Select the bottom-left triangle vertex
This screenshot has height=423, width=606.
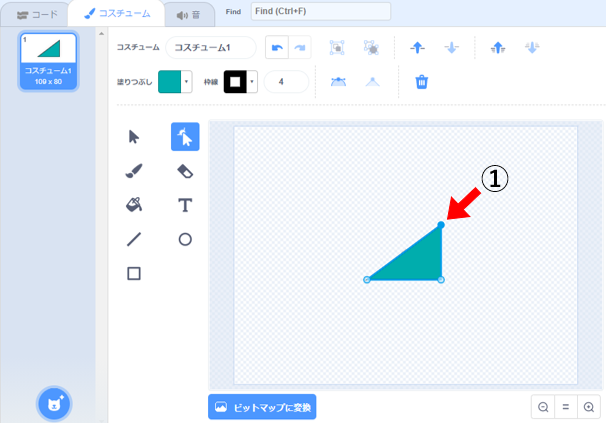(367, 280)
